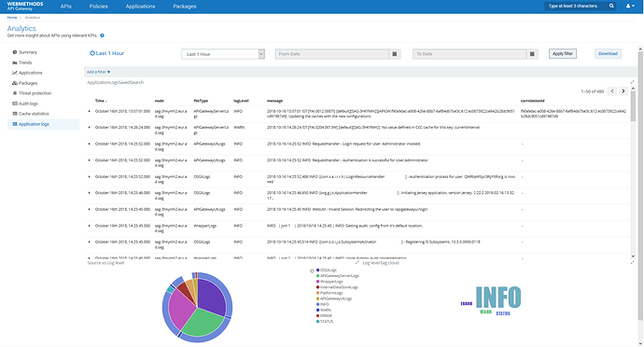Open the user account menu icon

point(630,6)
